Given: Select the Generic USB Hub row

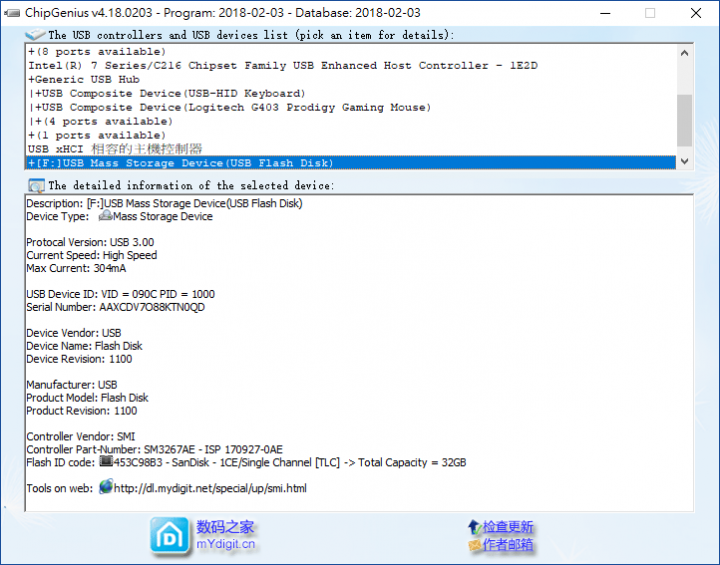Looking at the screenshot, I should point(351,79).
